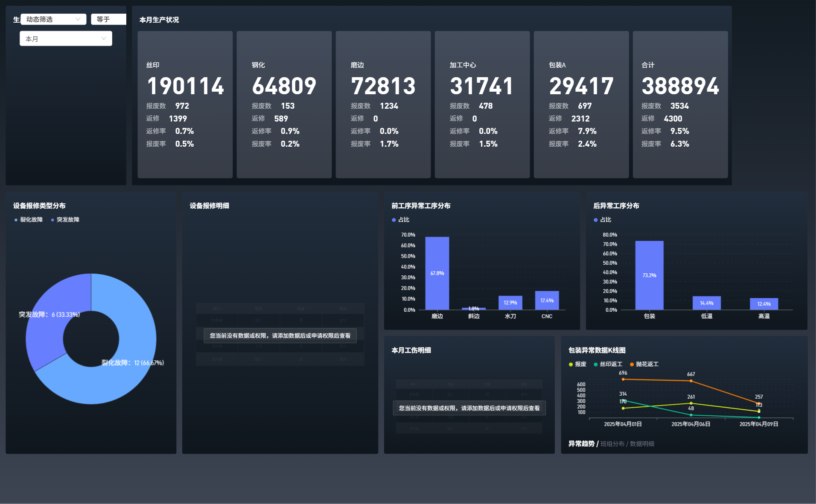Toggle 突发故障 legend in pie chart
Viewport: 816px width, 504px height.
click(x=66, y=220)
